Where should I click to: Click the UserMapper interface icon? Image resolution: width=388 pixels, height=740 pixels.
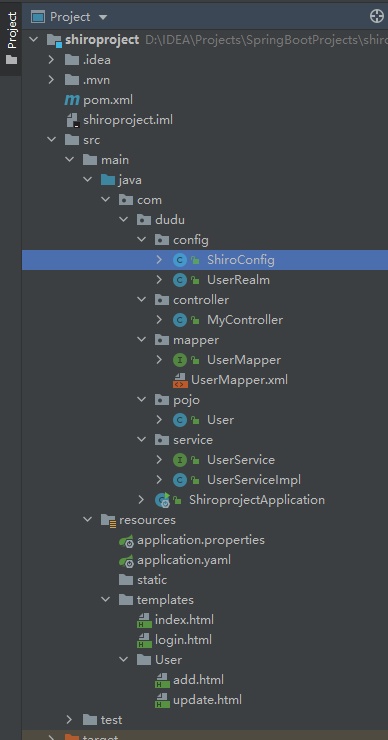(x=179, y=360)
